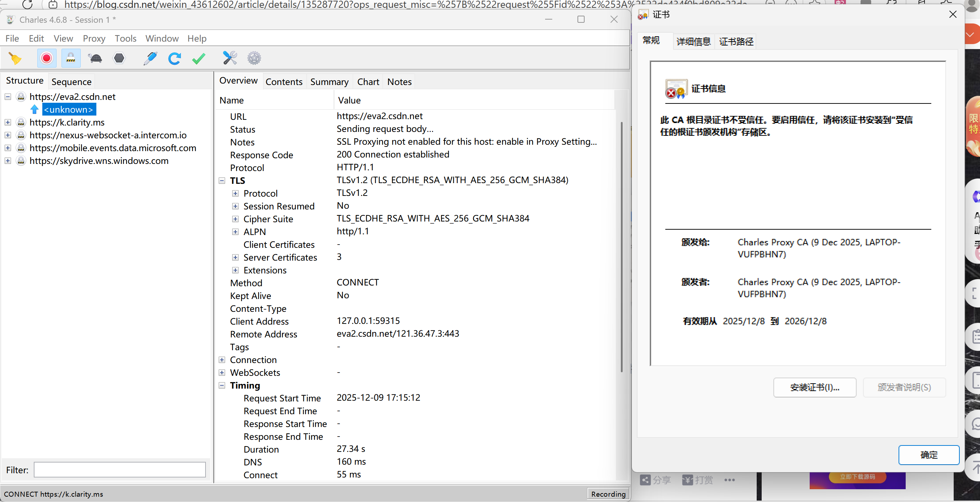Click the 分享 share button on webpage
980x502 pixels.
coord(655,480)
